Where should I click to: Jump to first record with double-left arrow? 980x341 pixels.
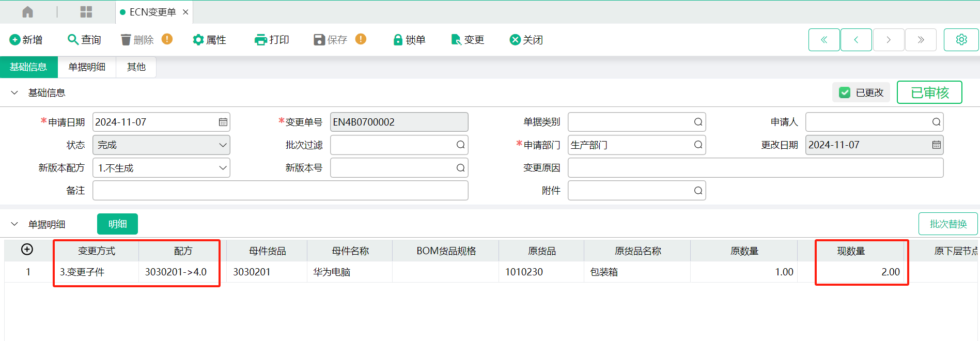click(824, 40)
